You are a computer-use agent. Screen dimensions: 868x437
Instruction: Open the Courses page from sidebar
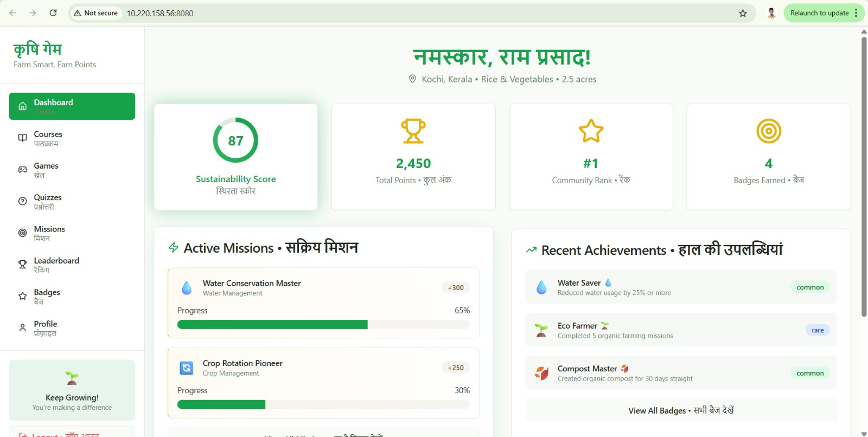pyautogui.click(x=48, y=138)
